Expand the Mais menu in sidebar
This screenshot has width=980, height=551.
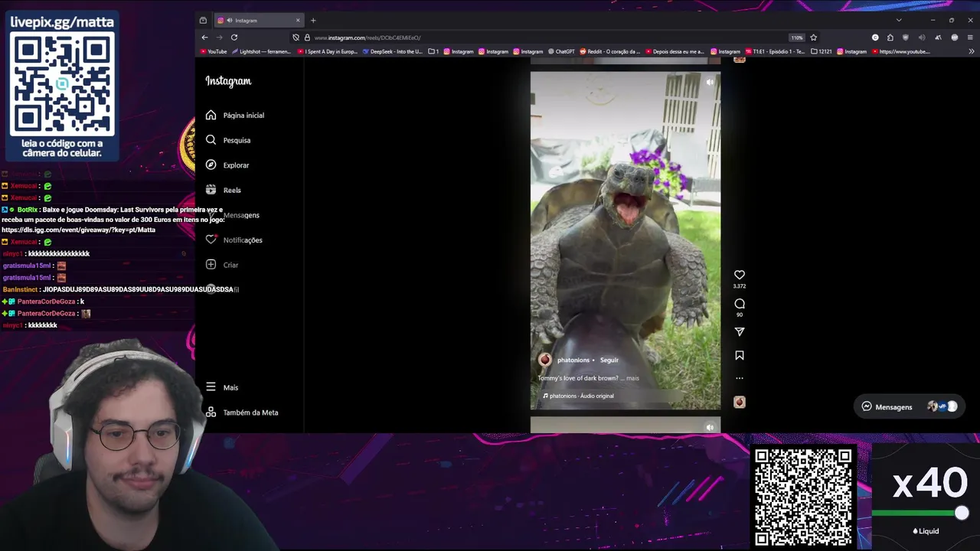[222, 388]
